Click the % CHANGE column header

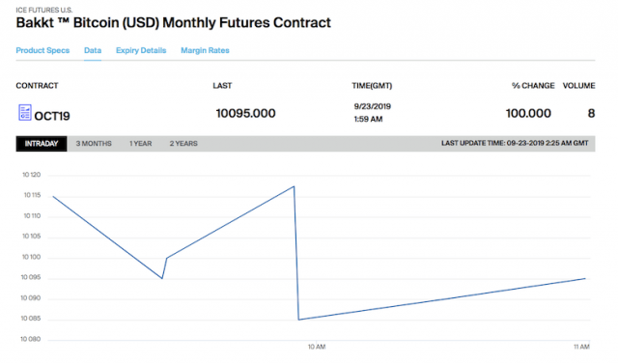pos(533,86)
